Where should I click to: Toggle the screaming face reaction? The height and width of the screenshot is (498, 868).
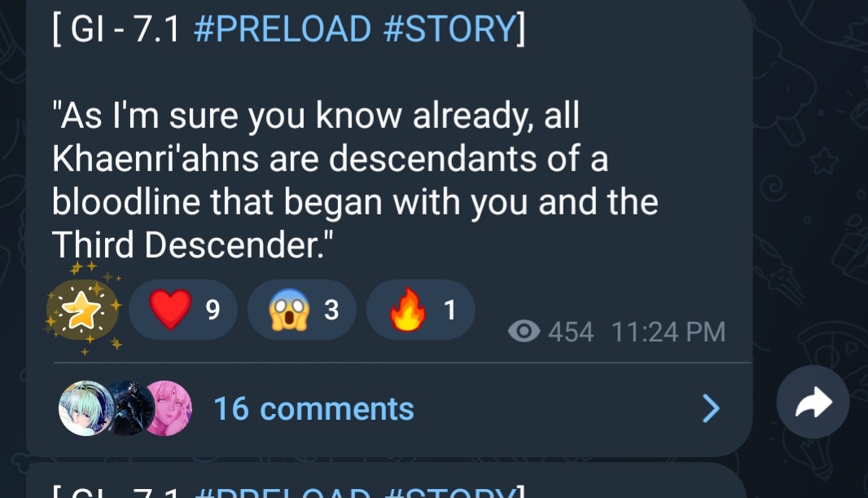pos(302,310)
